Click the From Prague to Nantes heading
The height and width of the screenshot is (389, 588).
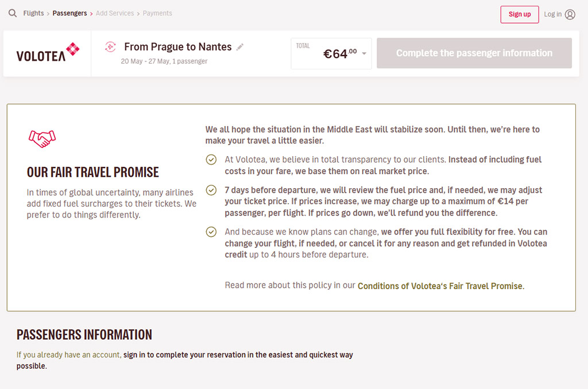(178, 47)
